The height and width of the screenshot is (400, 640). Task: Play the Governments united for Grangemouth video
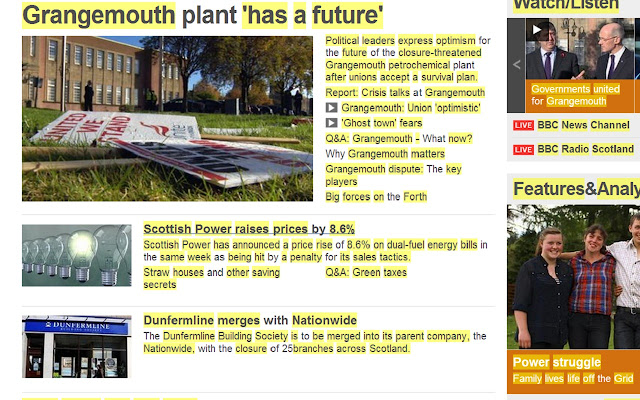[x=537, y=30]
